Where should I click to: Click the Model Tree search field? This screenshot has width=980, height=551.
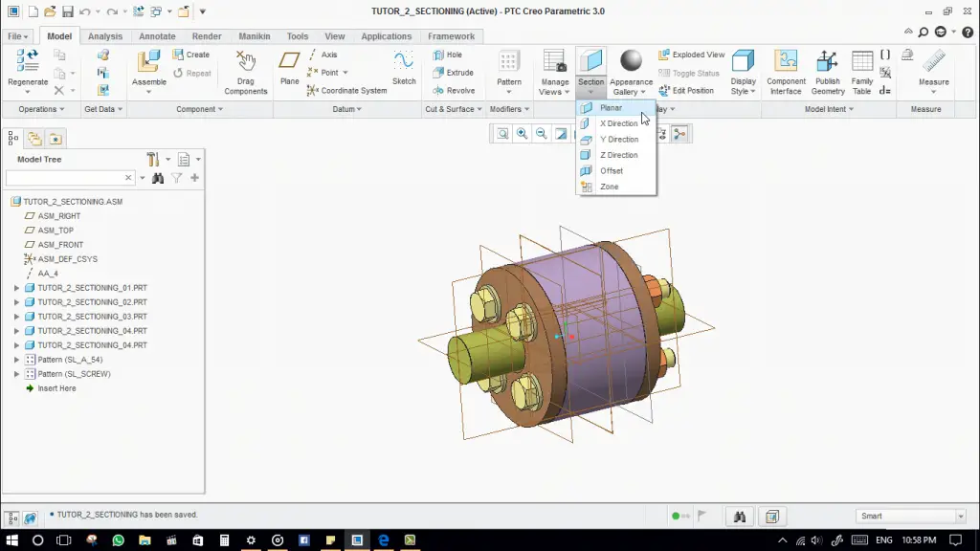(65, 178)
